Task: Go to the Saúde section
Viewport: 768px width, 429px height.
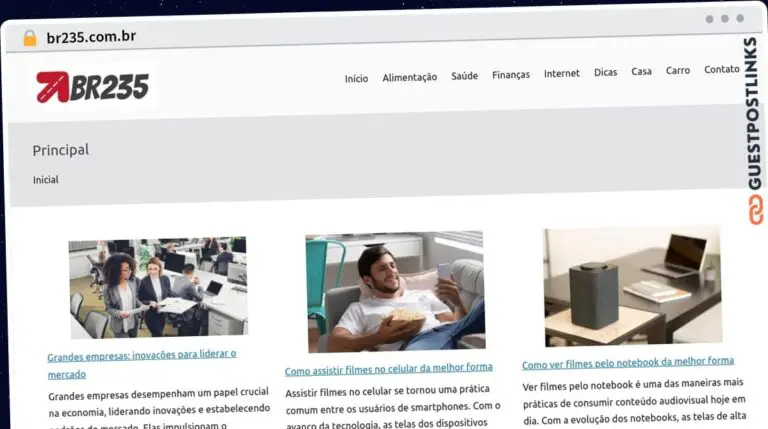Action: coord(464,76)
